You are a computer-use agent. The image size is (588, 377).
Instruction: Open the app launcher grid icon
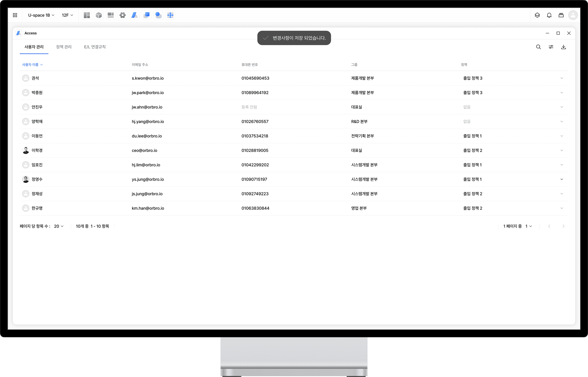pyautogui.click(x=15, y=15)
